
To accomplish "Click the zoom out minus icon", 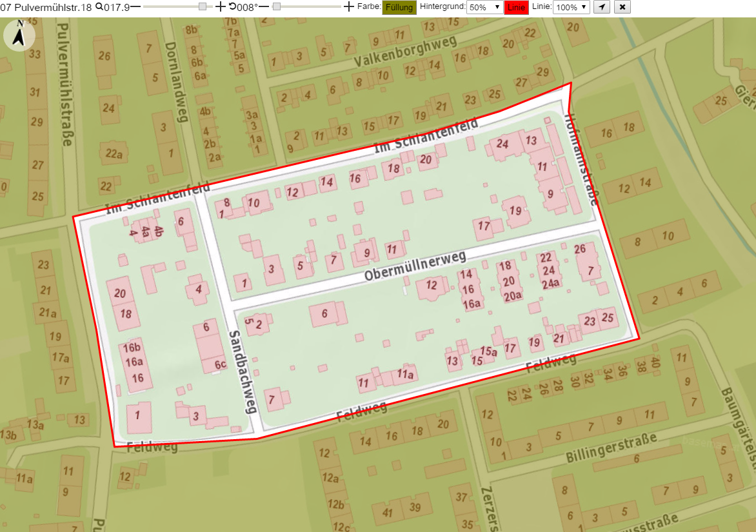I will [x=135, y=6].
